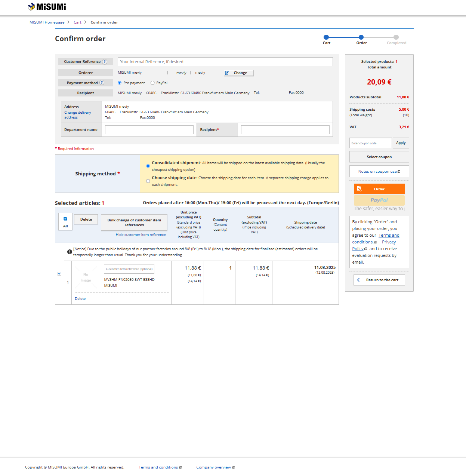Focus the Customer Reference input field
The image size is (466, 476).
pos(225,62)
